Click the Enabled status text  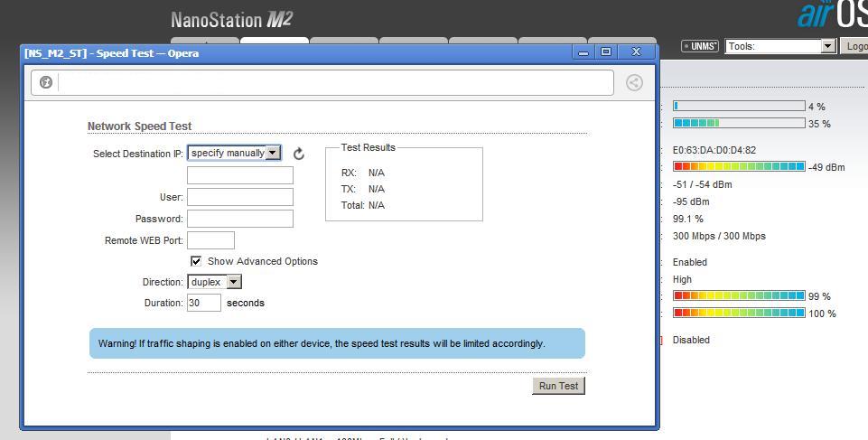coord(690,262)
